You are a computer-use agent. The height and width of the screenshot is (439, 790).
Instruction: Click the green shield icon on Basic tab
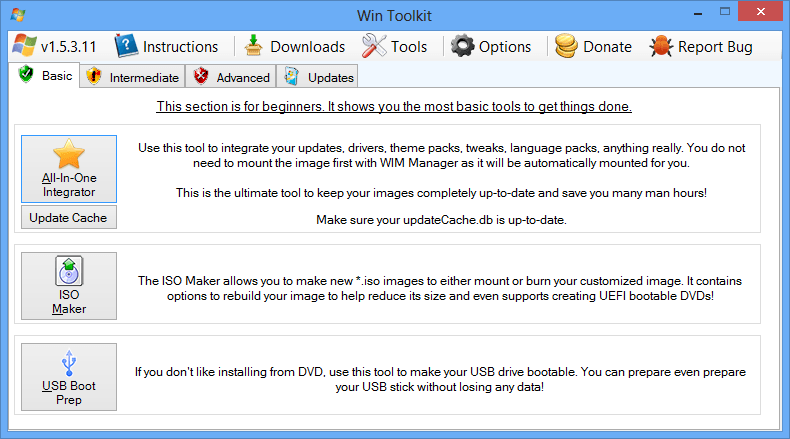coord(26,75)
